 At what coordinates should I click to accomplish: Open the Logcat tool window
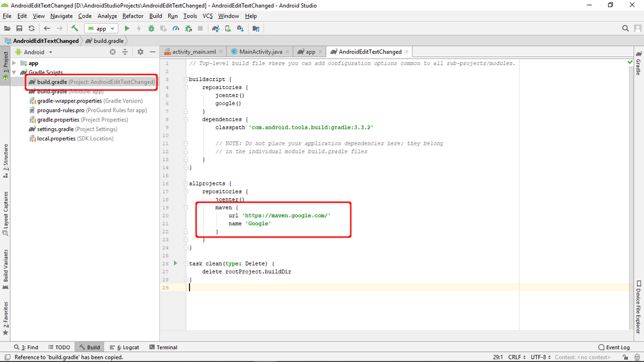[124, 347]
